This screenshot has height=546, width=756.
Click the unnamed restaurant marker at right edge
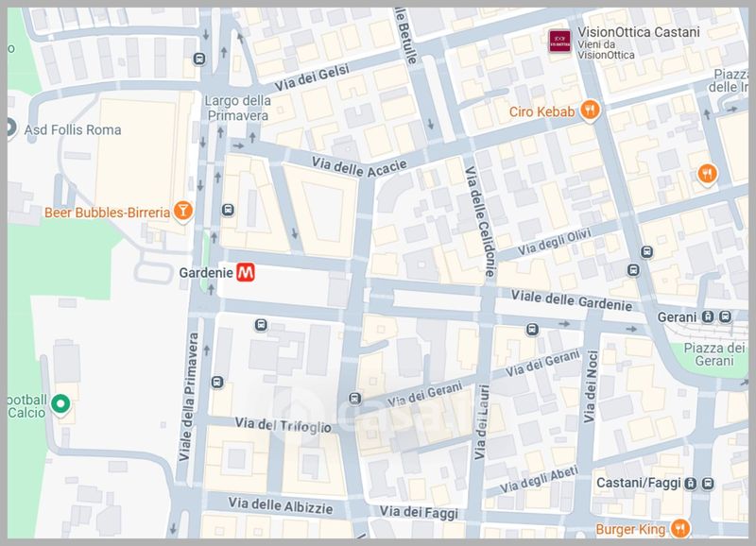click(707, 174)
